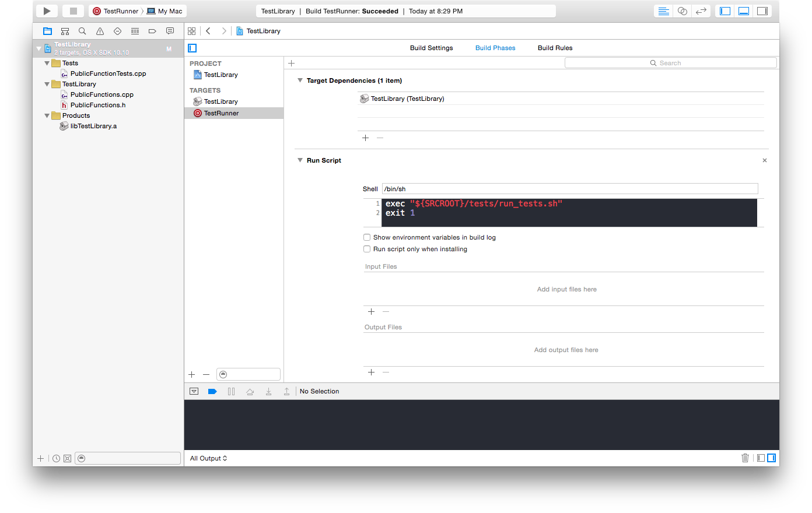Click TestLibrary in the jump bar
Viewport: 812px width, 513px height.
click(x=258, y=31)
